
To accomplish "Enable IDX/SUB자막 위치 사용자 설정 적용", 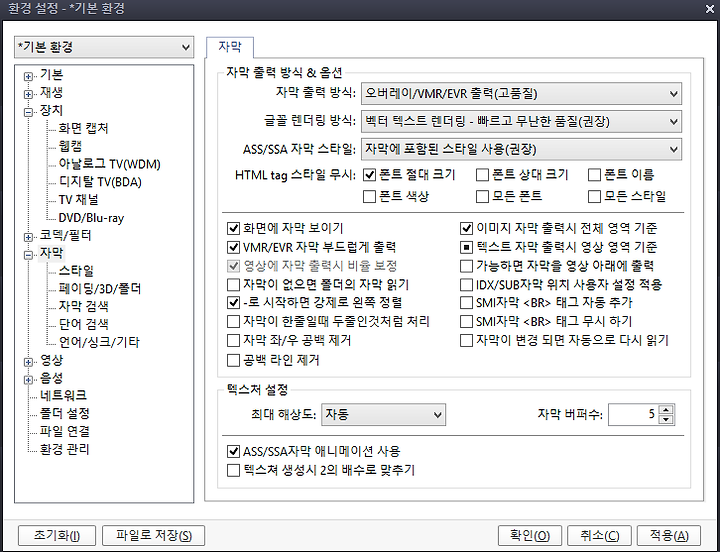I will [467, 285].
